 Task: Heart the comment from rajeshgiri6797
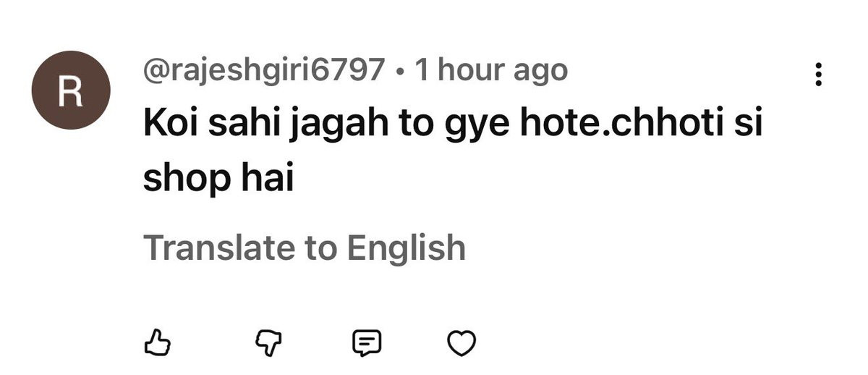pos(463,342)
